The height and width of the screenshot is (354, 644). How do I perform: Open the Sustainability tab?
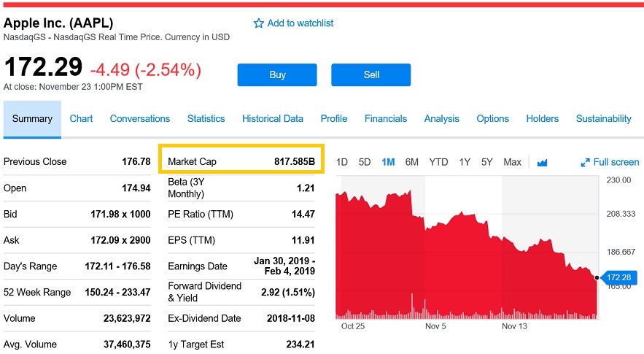tap(603, 118)
